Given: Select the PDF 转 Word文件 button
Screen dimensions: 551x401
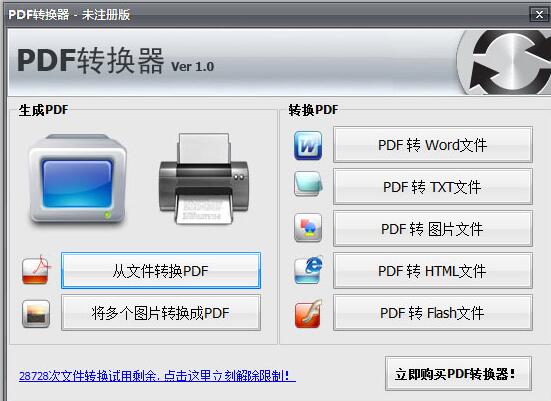Looking at the screenshot, I should 433,145.
